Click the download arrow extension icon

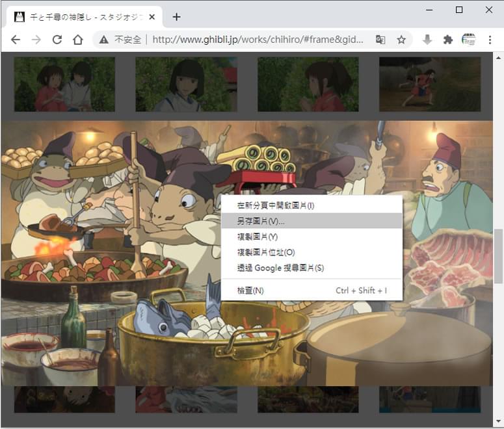(x=427, y=40)
